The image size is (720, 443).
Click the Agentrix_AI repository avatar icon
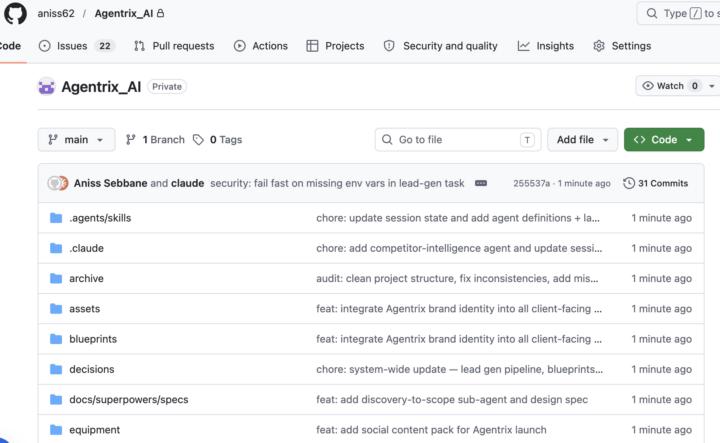point(46,86)
